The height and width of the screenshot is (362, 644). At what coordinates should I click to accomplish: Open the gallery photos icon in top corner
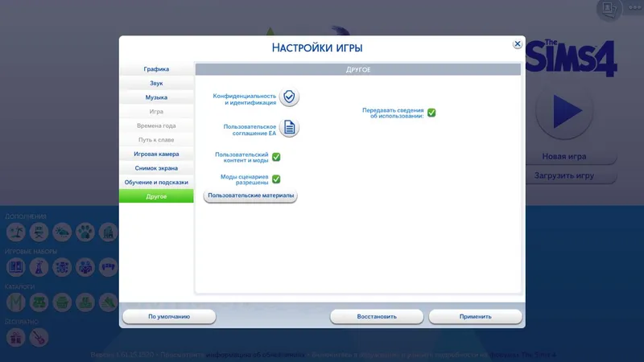[609, 9]
